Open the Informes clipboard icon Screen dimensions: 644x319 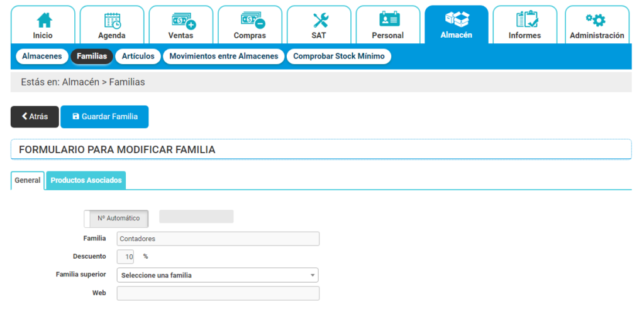pyautogui.click(x=525, y=19)
